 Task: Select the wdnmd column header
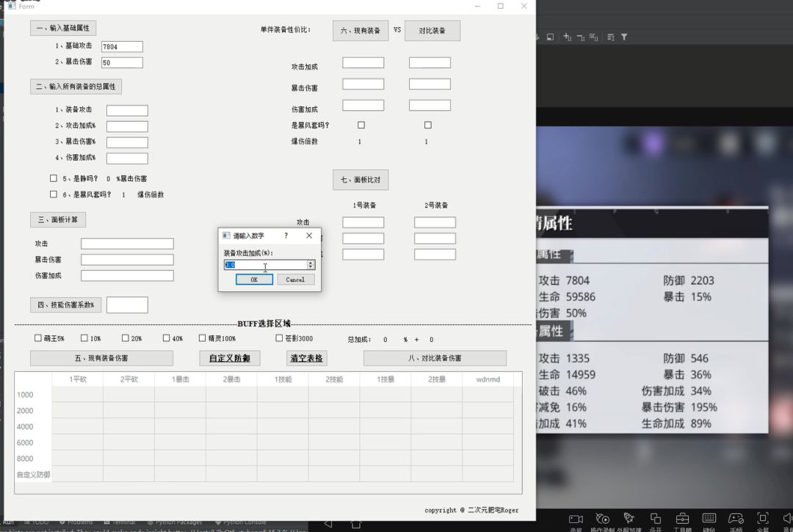488,379
